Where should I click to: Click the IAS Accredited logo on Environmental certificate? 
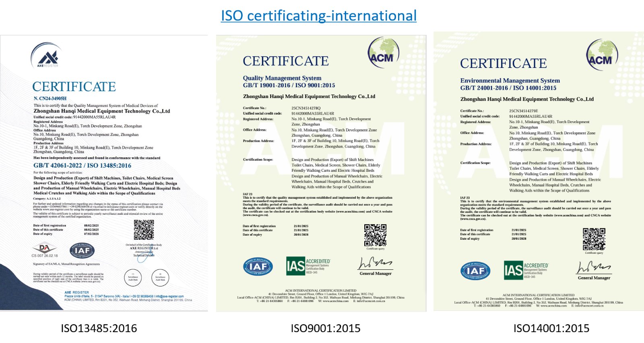click(526, 270)
